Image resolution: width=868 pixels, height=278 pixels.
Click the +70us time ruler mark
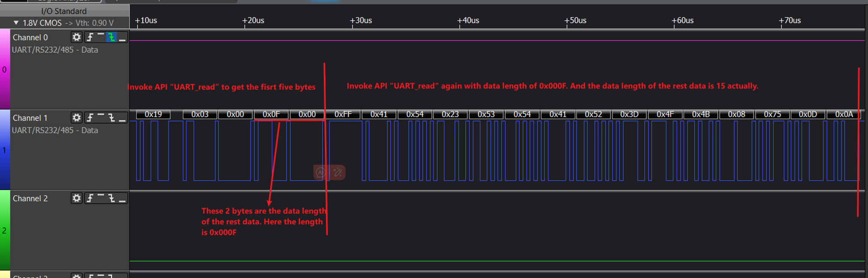point(790,20)
